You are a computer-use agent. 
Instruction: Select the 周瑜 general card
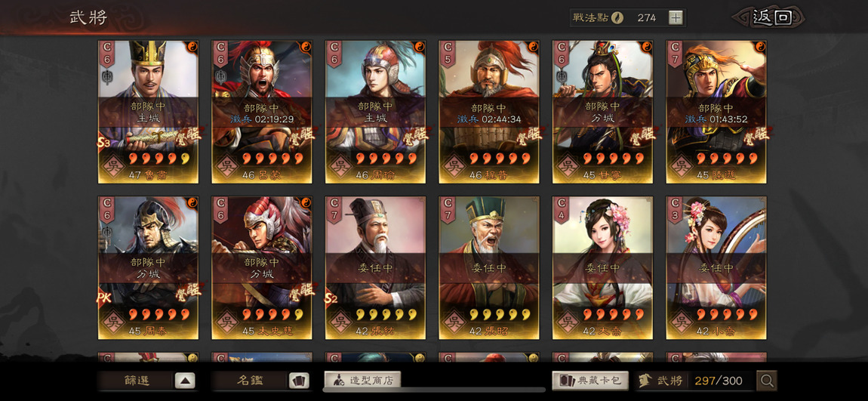click(375, 111)
